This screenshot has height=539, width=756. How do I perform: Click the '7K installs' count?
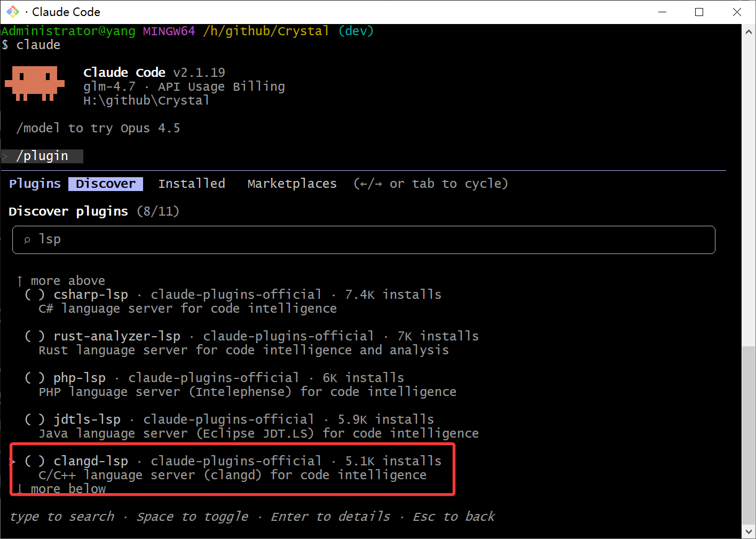point(438,336)
